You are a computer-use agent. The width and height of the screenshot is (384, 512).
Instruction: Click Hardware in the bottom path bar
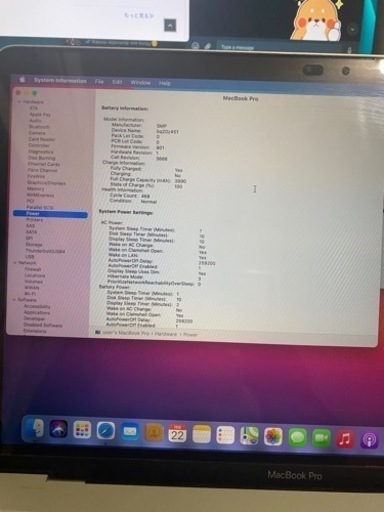[166, 334]
